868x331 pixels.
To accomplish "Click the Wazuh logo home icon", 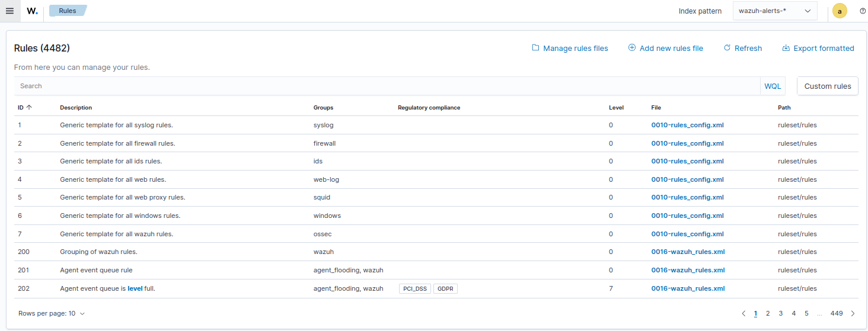I will click(32, 11).
